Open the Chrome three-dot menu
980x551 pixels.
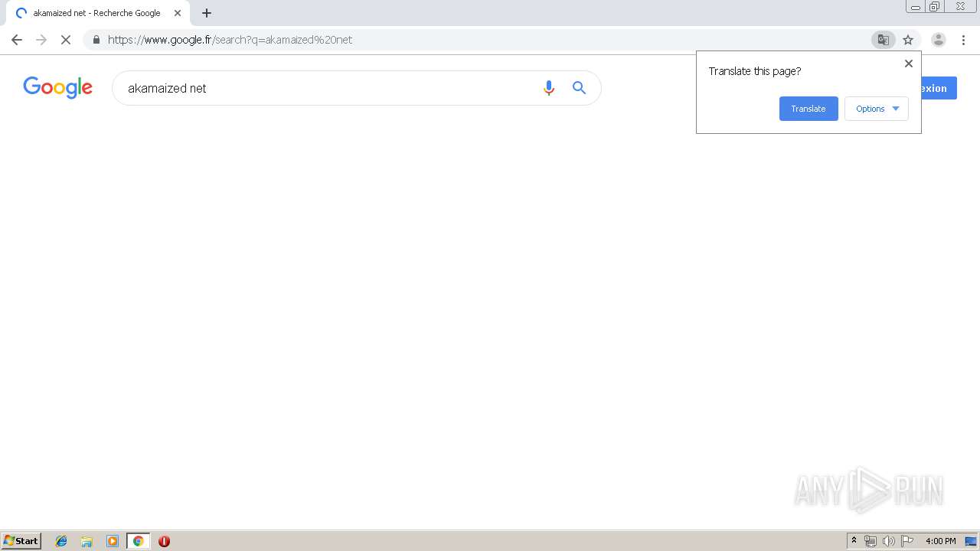pyautogui.click(x=964, y=40)
